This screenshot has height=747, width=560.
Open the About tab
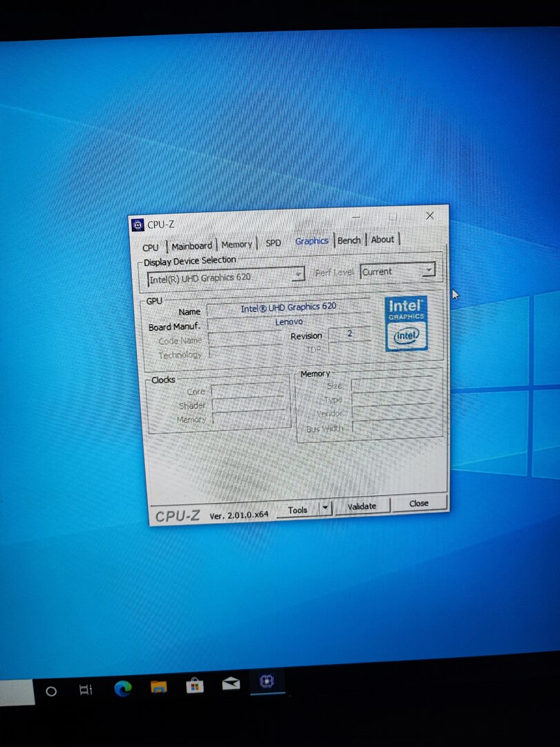pyautogui.click(x=383, y=239)
